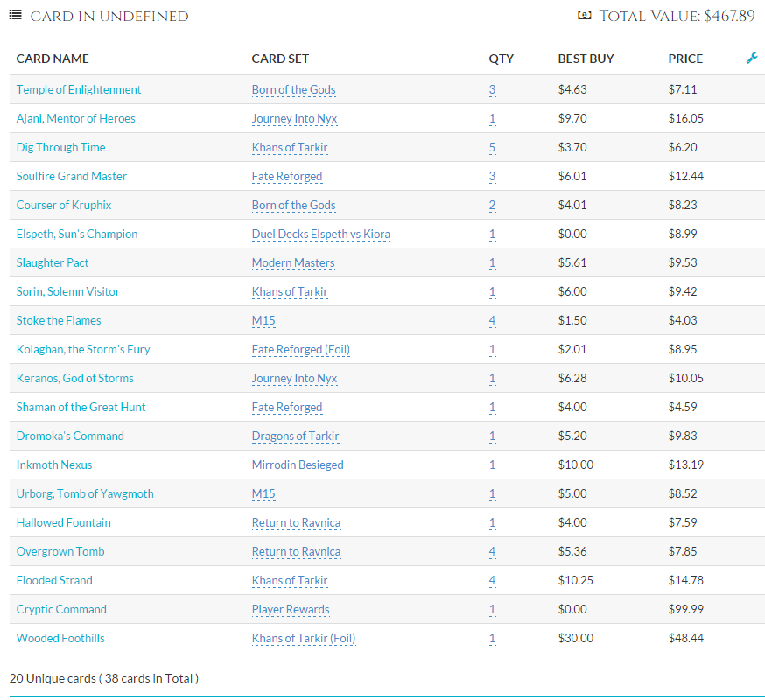
Task: Click the PRICE column header
Action: [685, 59]
